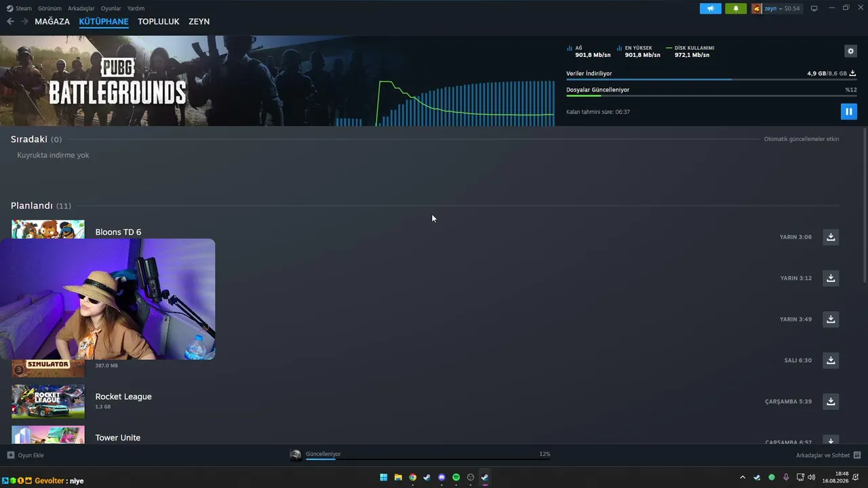
Task: Switch to Big Picture mode icon
Action: 814,8
